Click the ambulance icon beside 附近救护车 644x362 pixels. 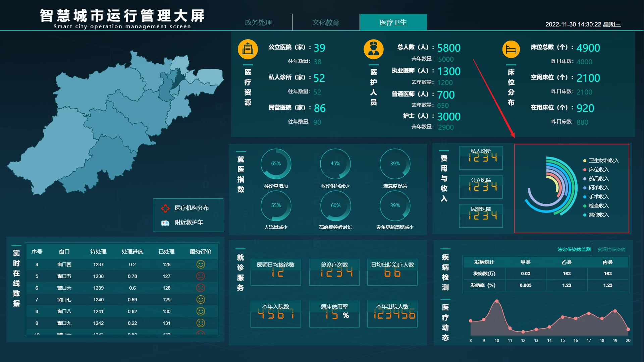(165, 223)
